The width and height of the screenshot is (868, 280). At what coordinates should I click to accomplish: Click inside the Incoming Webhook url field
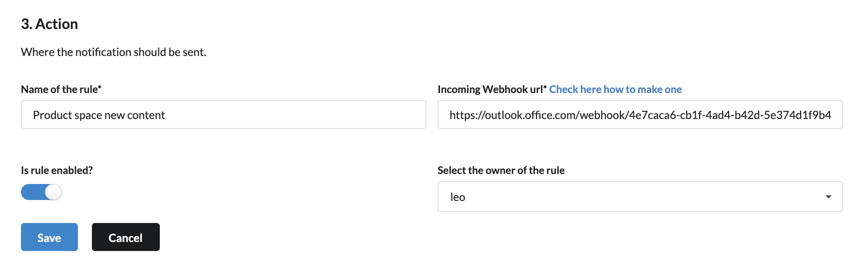click(639, 115)
